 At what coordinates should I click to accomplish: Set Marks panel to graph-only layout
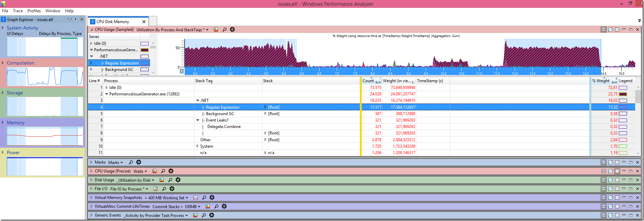(610, 162)
